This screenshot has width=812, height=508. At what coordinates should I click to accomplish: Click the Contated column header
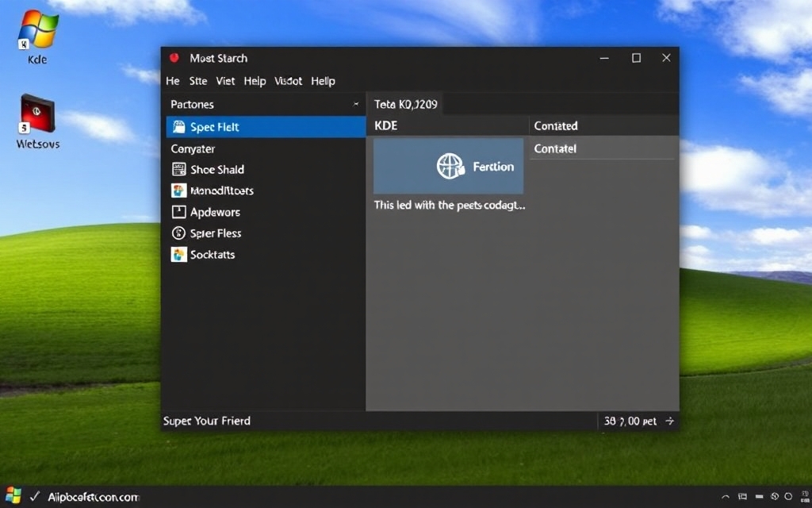tap(603, 126)
